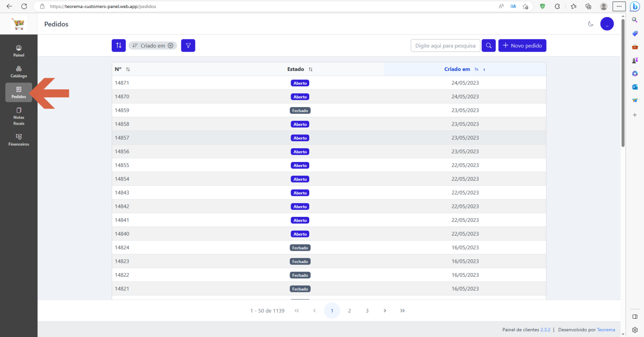Open the Teorema developer link
Screen dimensions: 644x337
pos(606,330)
